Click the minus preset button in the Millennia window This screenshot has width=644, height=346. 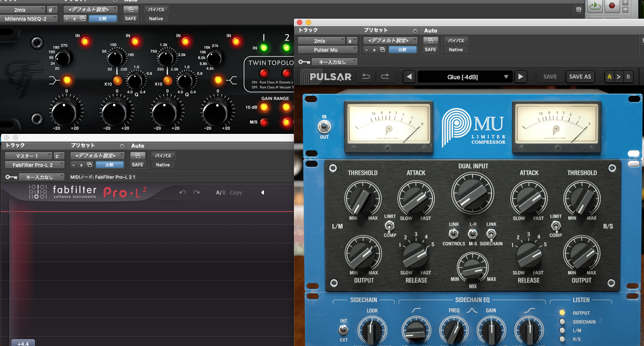click(67, 19)
